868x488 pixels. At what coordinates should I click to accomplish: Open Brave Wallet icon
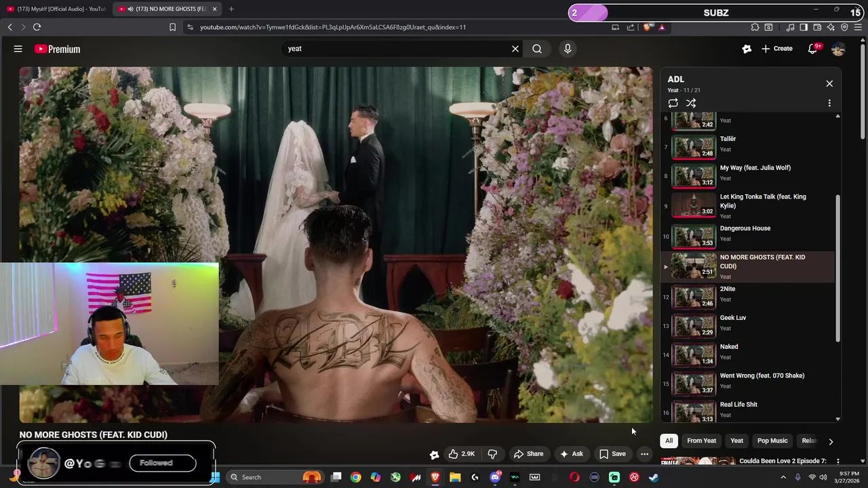tap(817, 27)
